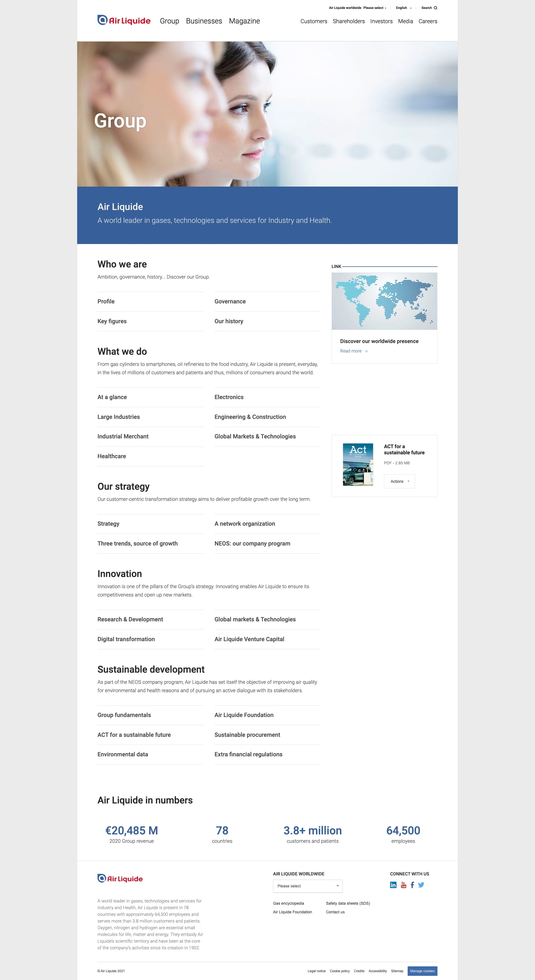The height and width of the screenshot is (980, 535).
Task: Open the YouTube social icon
Action: tap(403, 885)
